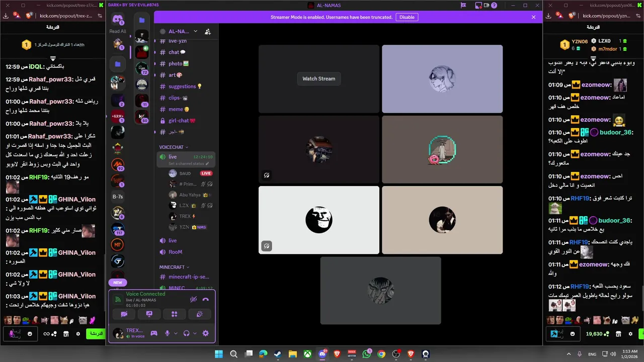Turn on camera in voice panel

pos(124,314)
